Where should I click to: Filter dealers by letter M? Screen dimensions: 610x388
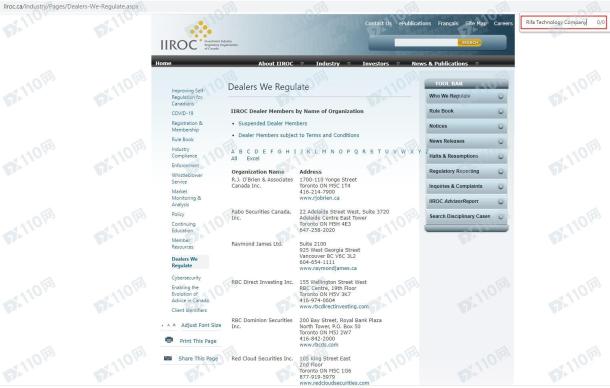tap(324, 152)
